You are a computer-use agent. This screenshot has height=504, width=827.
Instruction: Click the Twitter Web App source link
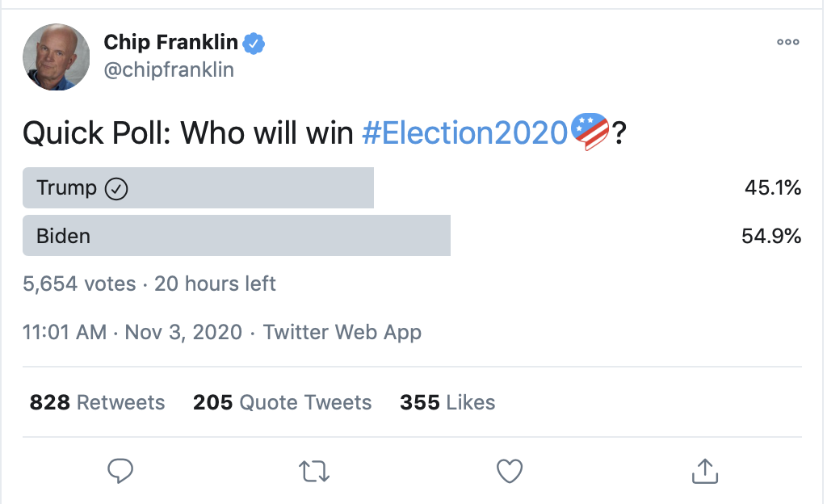click(x=342, y=332)
